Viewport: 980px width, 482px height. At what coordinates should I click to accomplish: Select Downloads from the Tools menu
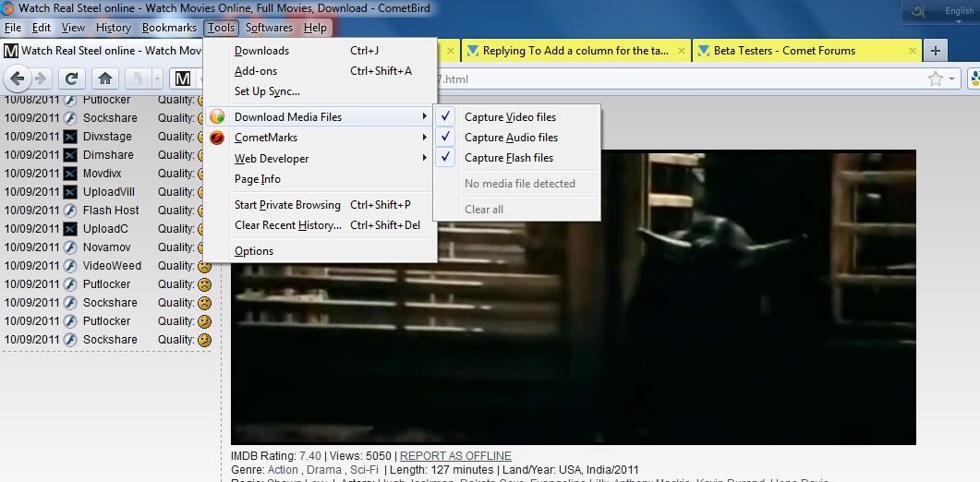point(320,51)
